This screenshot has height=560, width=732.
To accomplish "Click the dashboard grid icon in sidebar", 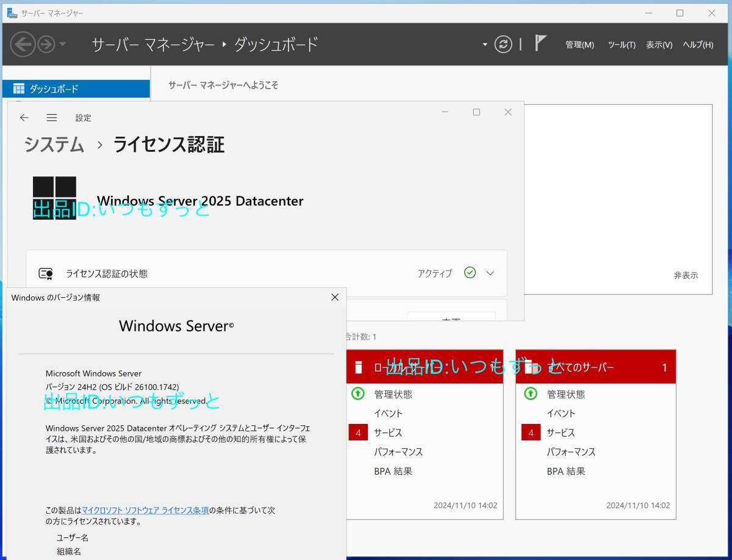I will pos(19,88).
